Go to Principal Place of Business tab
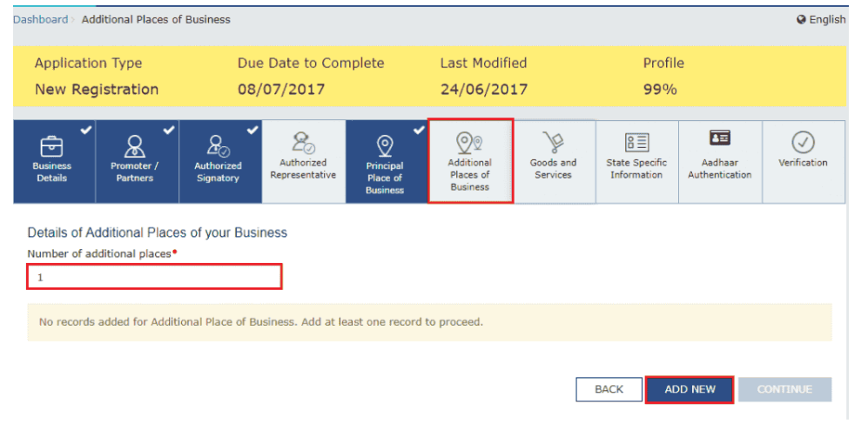868x425 pixels. coord(387,162)
